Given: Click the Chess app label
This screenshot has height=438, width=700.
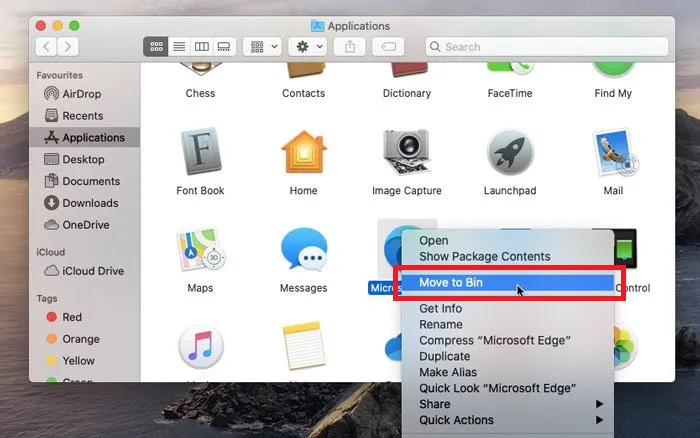Looking at the screenshot, I should point(200,93).
